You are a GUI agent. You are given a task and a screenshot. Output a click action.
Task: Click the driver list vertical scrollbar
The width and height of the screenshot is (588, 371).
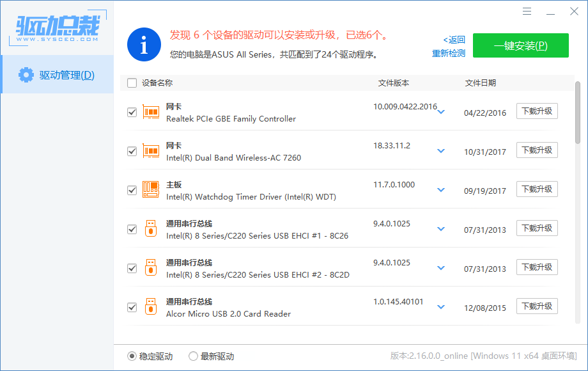tap(578, 113)
